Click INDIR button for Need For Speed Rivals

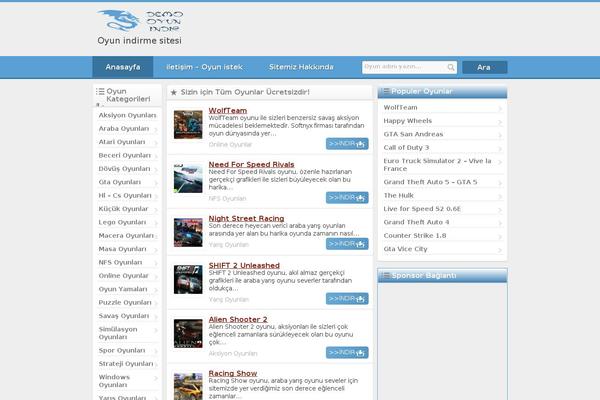click(347, 198)
